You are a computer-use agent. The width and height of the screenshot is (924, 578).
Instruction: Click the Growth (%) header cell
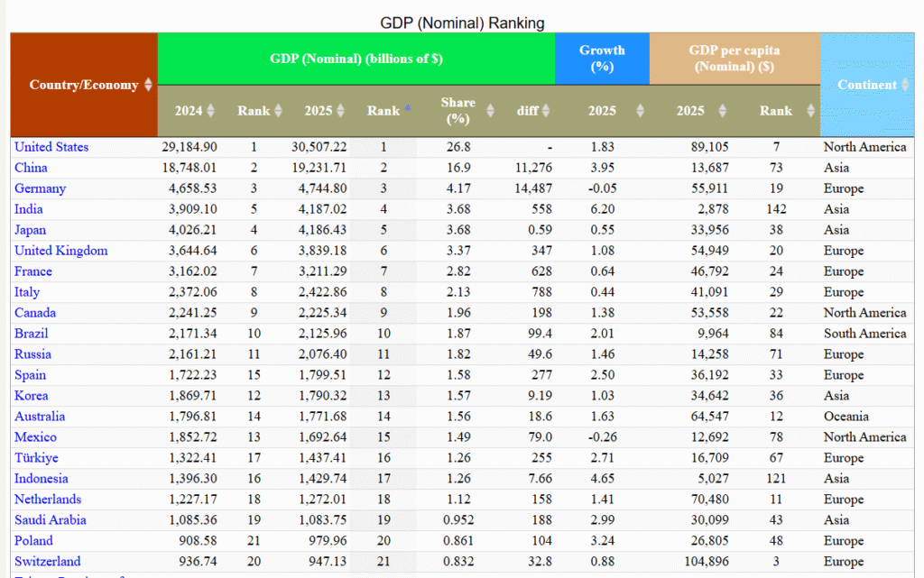(602, 59)
